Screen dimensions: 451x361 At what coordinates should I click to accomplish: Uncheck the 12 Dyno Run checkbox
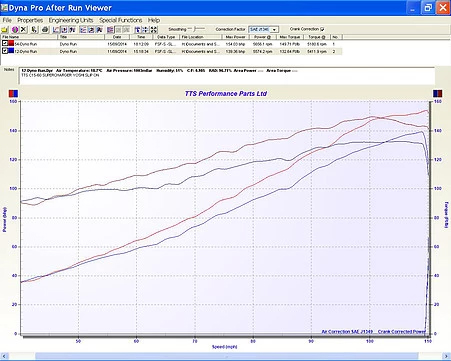tap(5, 51)
